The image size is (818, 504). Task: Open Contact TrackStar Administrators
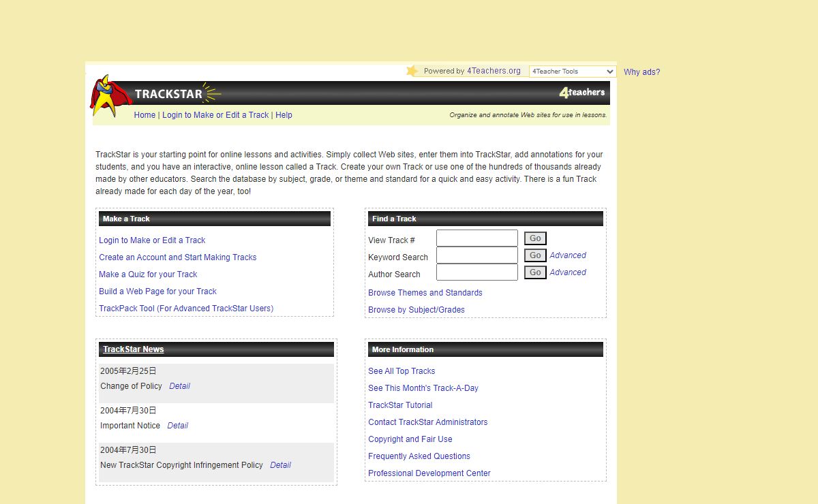428,422
